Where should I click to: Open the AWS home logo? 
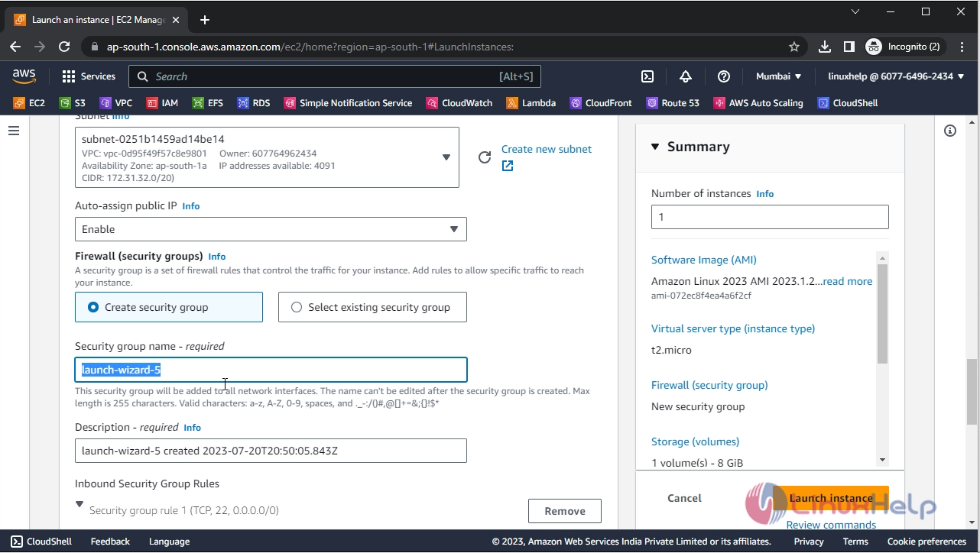point(24,76)
